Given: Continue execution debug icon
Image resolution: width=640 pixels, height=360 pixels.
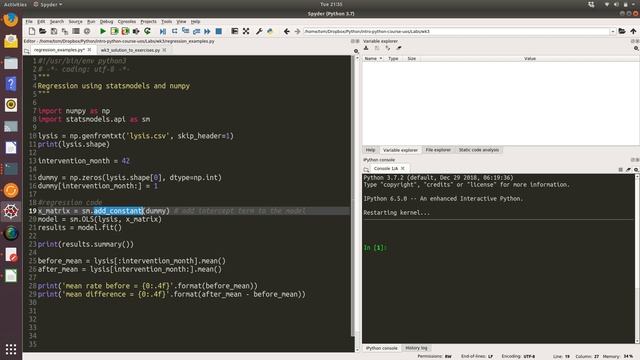Looking at the screenshot, I should point(207,31).
